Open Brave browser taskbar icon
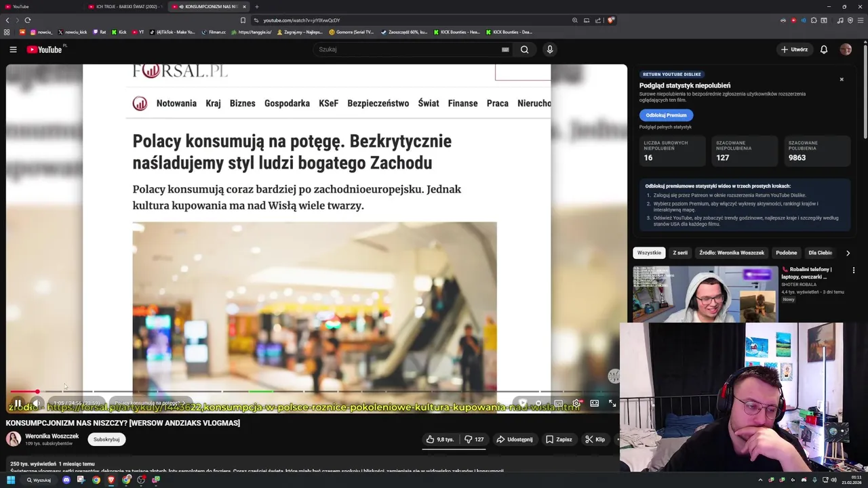 click(111, 480)
